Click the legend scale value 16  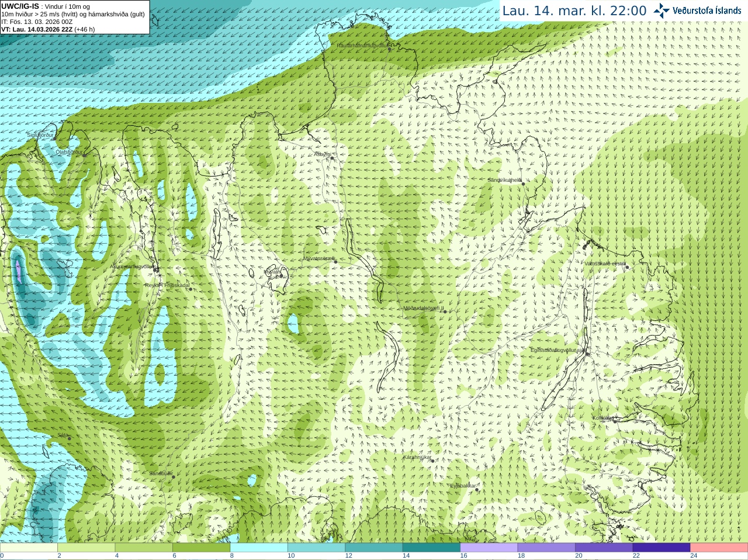463,556
